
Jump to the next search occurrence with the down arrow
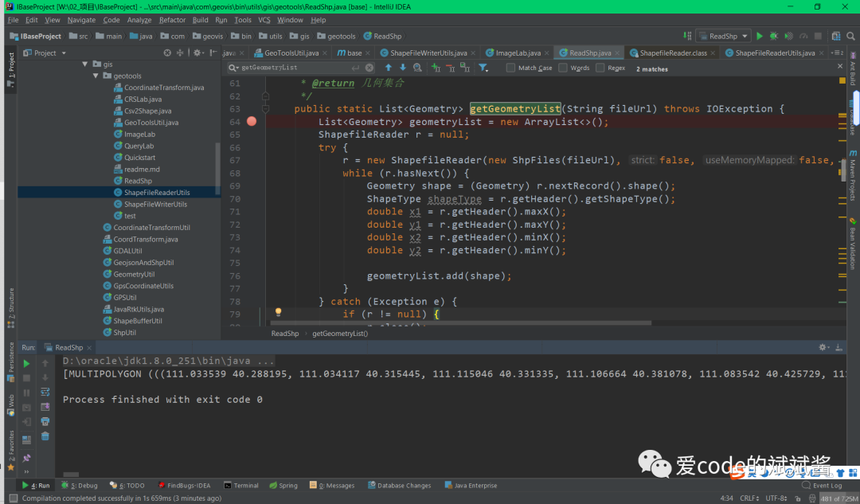(x=403, y=68)
